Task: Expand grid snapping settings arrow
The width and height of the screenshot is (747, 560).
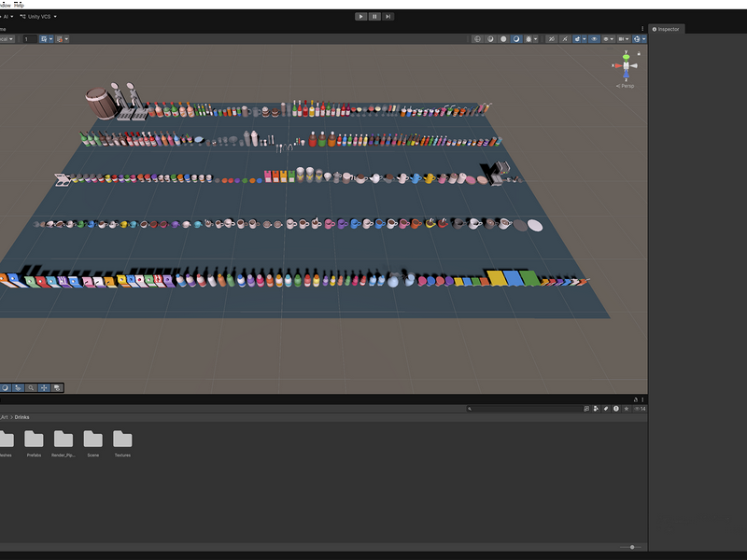Action: [x=51, y=39]
